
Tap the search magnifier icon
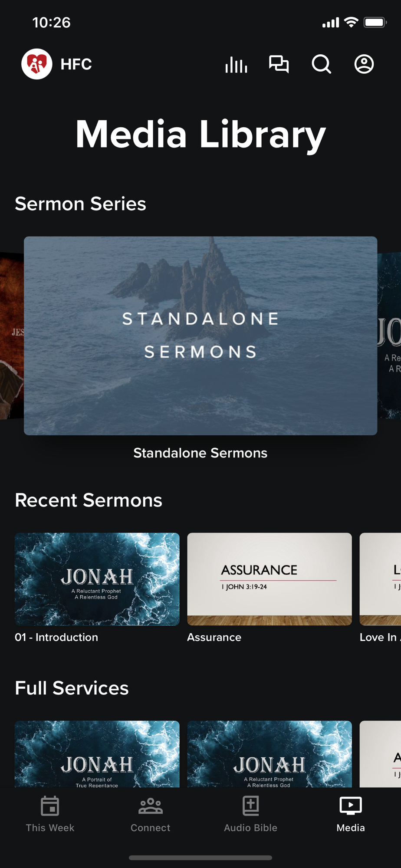click(x=322, y=64)
